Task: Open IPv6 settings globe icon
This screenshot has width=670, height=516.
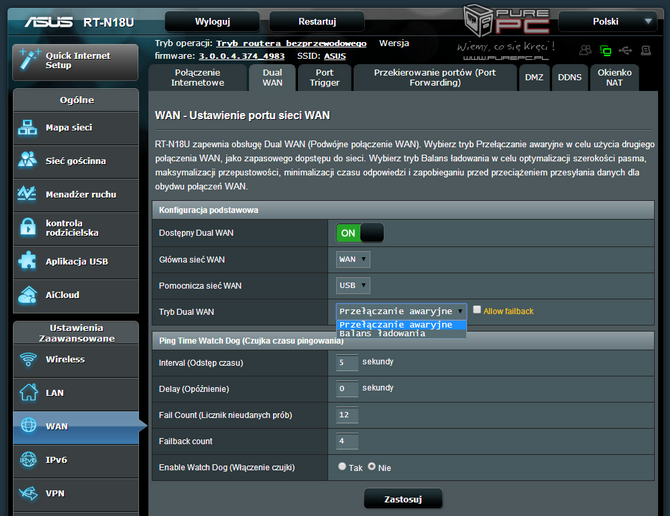Action: pos(29,460)
